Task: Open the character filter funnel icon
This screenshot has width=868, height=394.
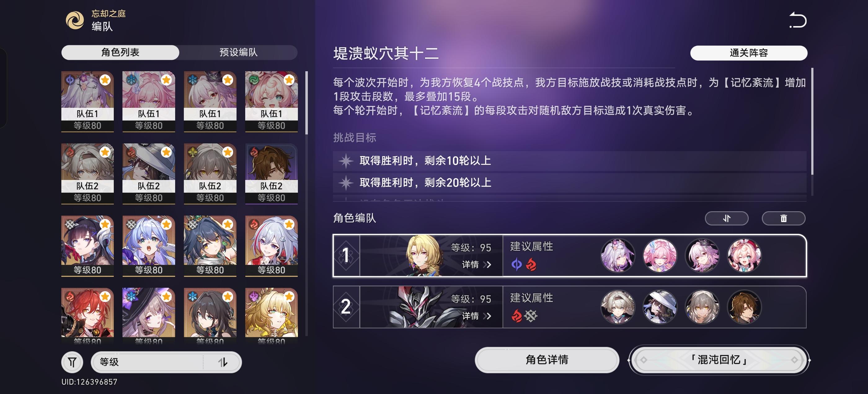Action: point(72,362)
